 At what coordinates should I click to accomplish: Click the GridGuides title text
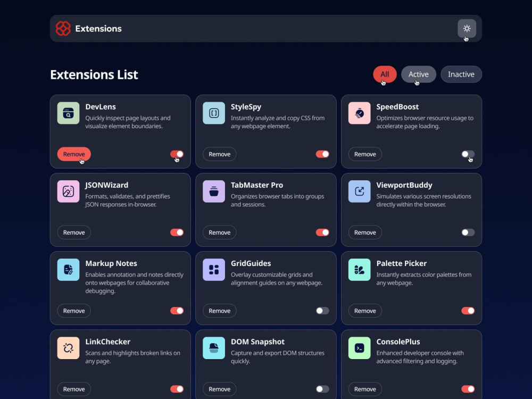point(251,264)
